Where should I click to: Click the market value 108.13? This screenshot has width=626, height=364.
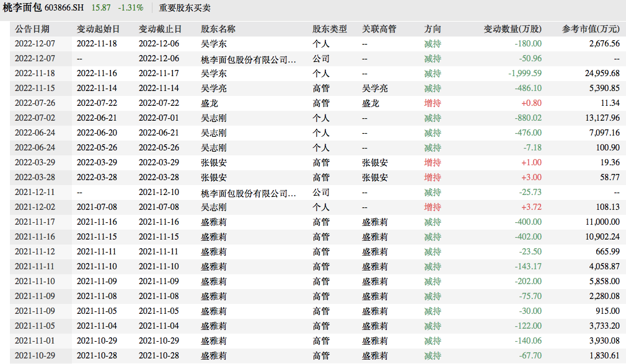[607, 207]
